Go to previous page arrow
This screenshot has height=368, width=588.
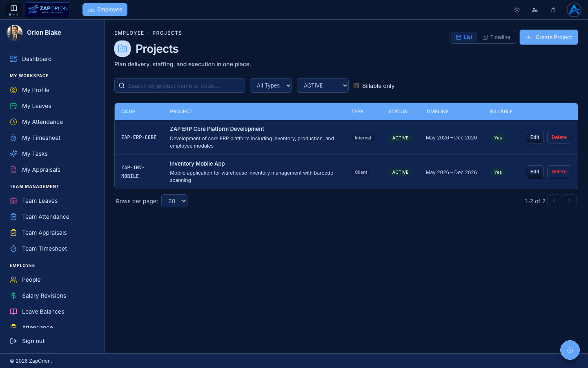click(x=554, y=201)
